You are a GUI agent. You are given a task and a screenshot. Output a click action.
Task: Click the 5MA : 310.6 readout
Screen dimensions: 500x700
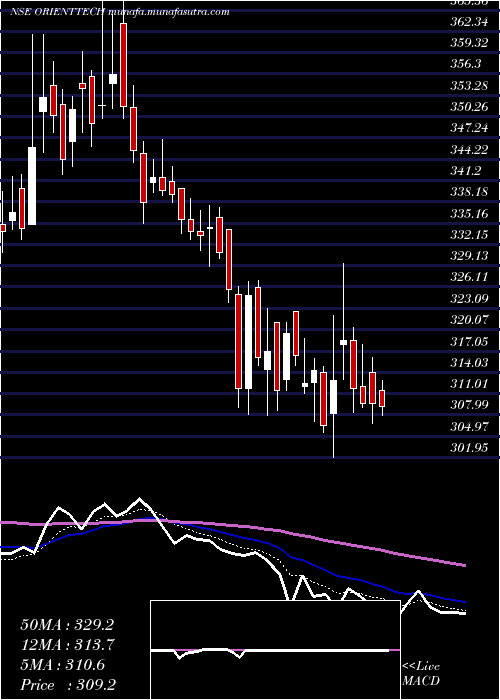tap(63, 665)
